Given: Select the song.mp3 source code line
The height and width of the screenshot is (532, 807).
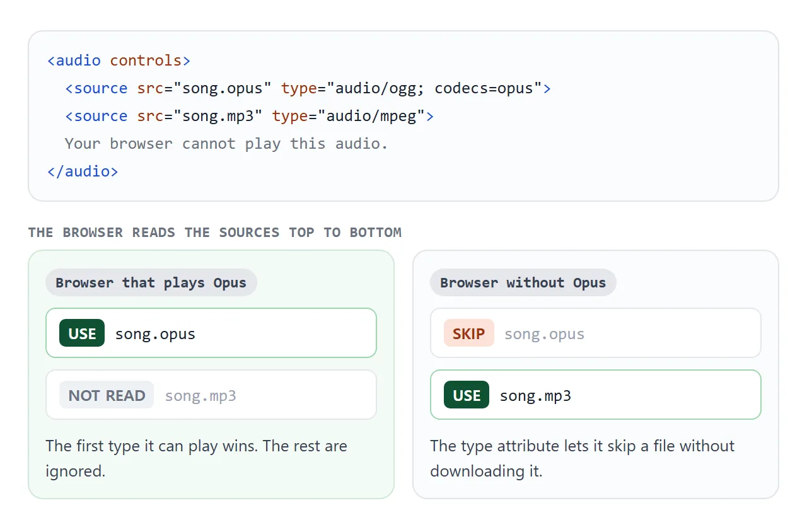Looking at the screenshot, I should click(250, 116).
